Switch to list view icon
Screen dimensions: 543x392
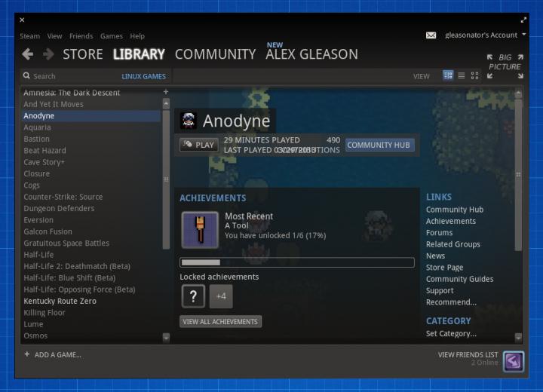(x=462, y=75)
